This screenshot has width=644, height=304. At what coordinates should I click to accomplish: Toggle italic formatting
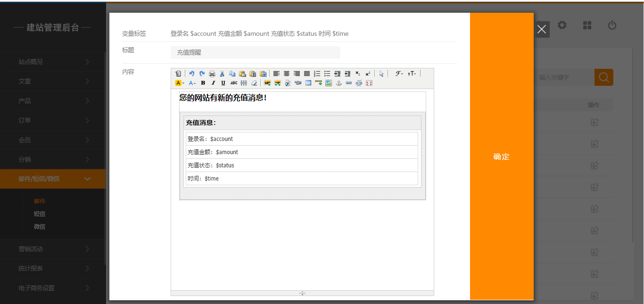pyautogui.click(x=213, y=83)
